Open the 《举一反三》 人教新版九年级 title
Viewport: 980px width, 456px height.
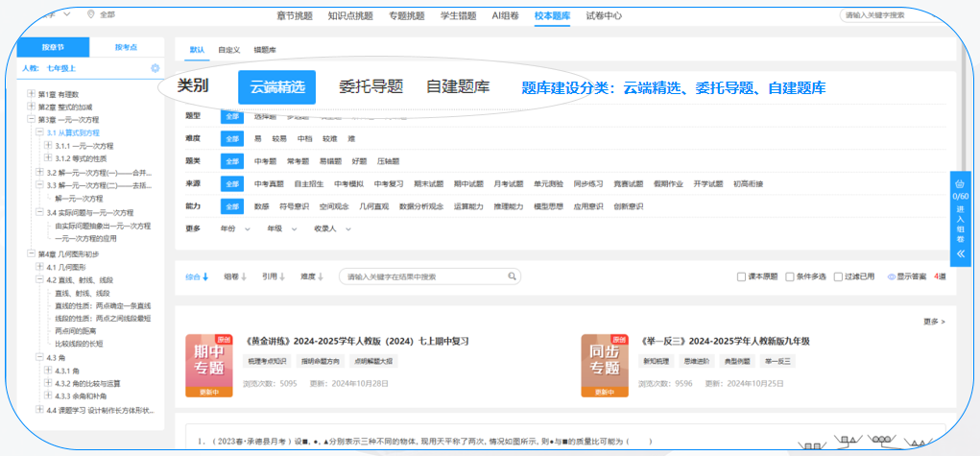(x=726, y=342)
